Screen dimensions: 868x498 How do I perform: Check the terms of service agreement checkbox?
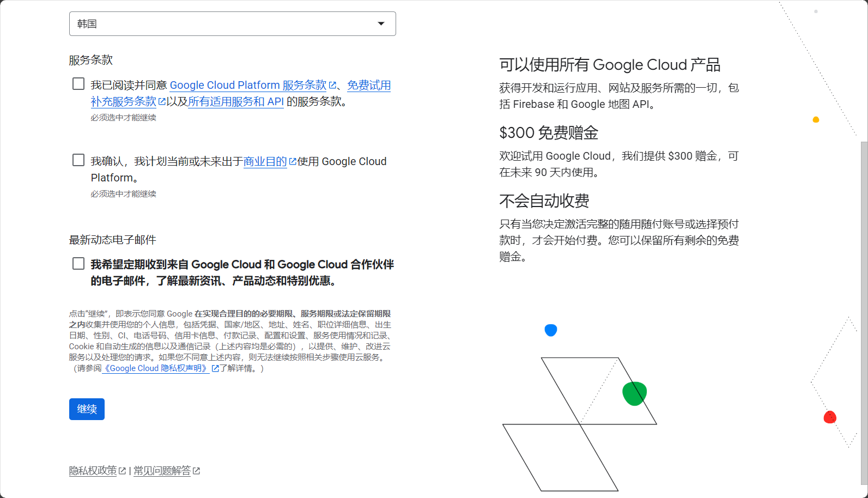coord(78,84)
